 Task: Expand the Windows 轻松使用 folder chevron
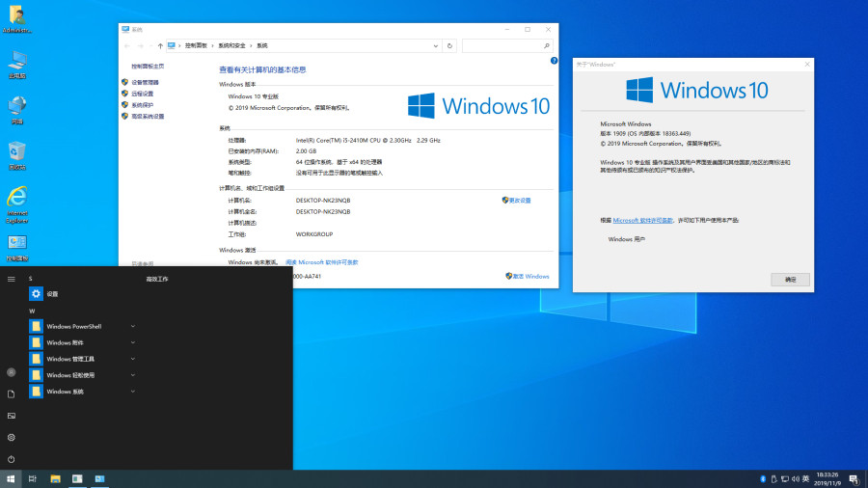pyautogui.click(x=133, y=375)
